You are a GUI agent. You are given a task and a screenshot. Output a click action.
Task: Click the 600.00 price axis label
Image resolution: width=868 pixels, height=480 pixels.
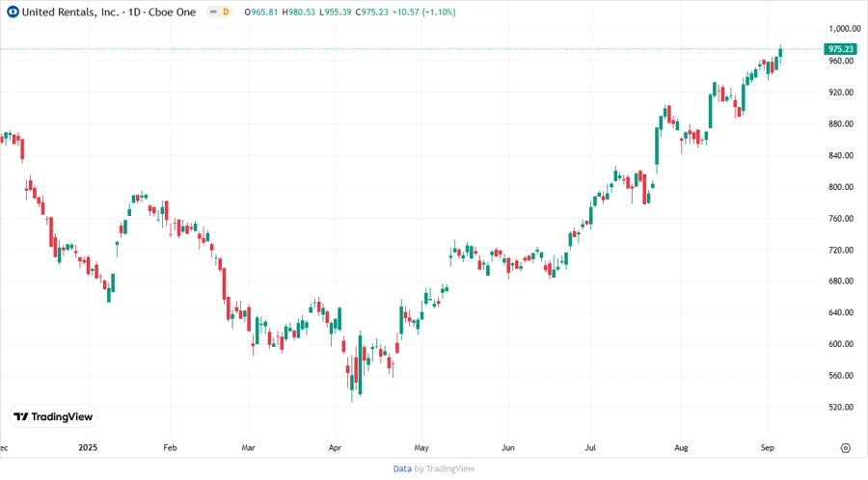[x=841, y=344]
